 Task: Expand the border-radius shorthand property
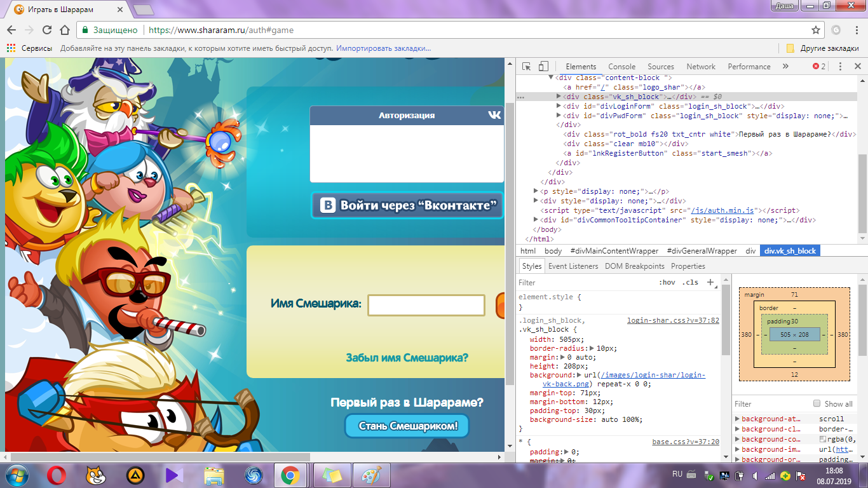point(592,348)
